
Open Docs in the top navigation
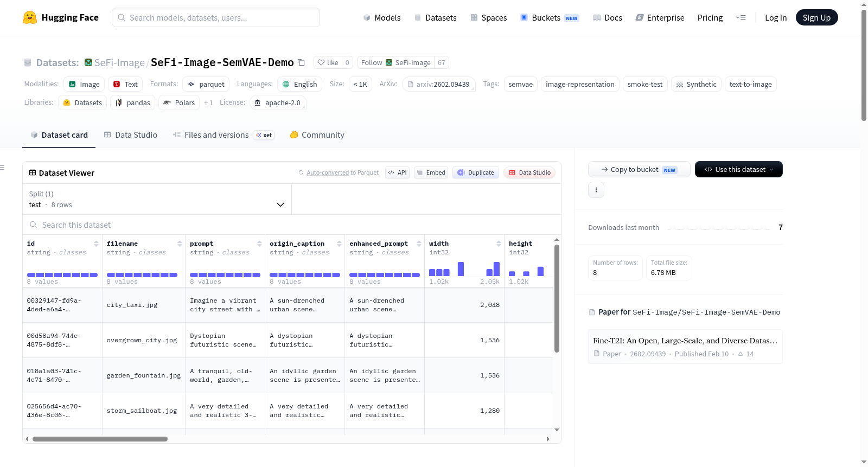click(608, 17)
